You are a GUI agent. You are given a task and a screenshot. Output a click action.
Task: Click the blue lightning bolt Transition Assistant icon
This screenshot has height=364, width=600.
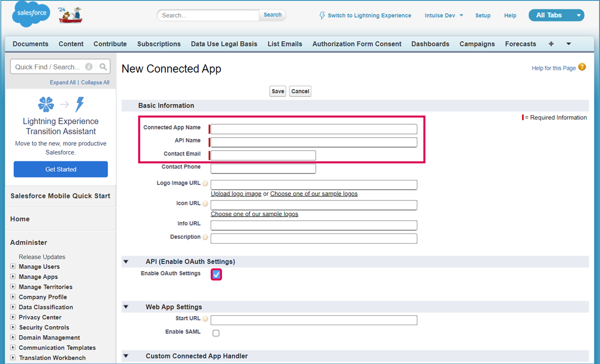pyautogui.click(x=79, y=104)
